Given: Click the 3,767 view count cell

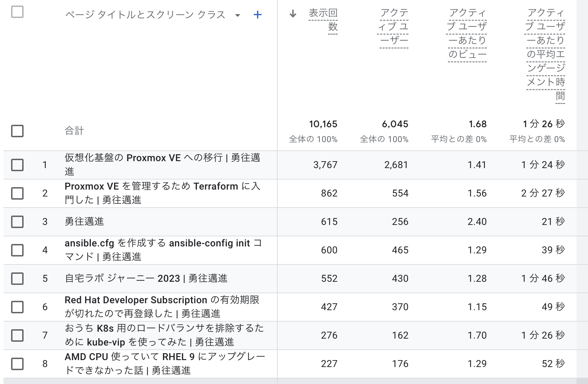Looking at the screenshot, I should click(325, 165).
